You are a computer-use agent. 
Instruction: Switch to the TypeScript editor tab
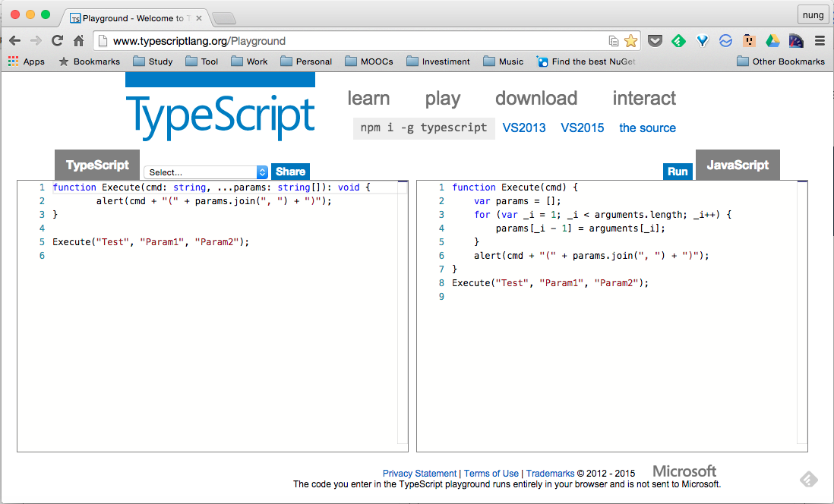click(96, 165)
